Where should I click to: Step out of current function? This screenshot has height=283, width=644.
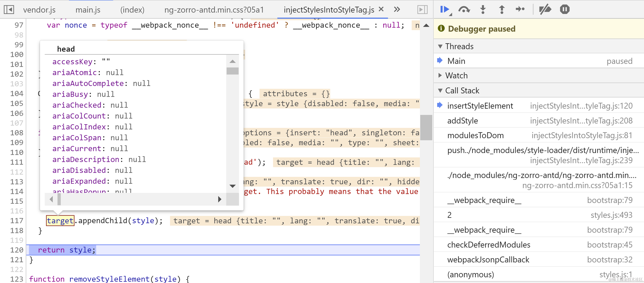pyautogui.click(x=502, y=10)
